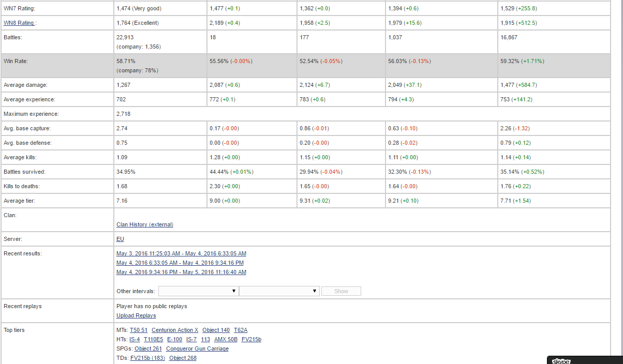Open results May 3 11:25:03 AM interval
Image resolution: width=623 pixels, height=364 pixels.
click(181, 253)
